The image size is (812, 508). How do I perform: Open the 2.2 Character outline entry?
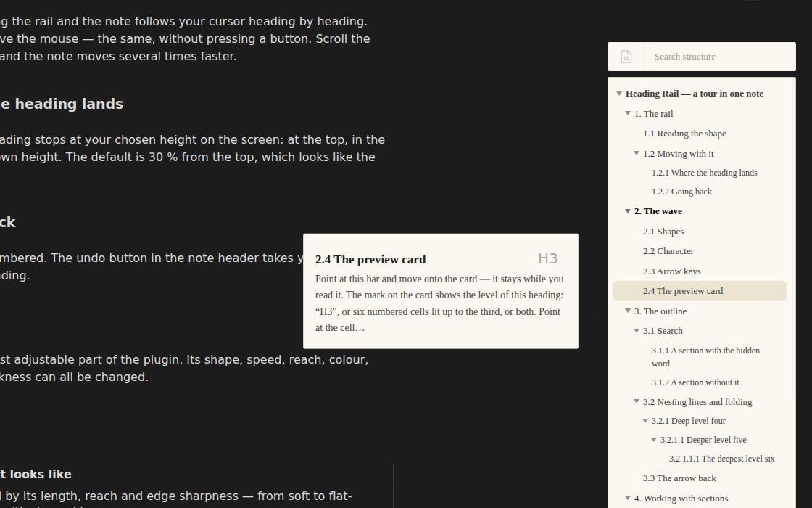tap(668, 251)
